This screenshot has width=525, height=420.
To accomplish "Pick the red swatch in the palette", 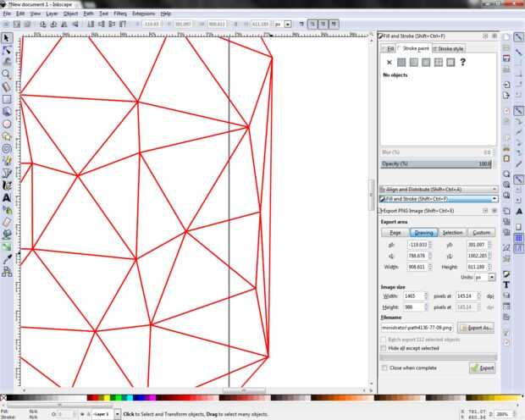I will point(95,398).
